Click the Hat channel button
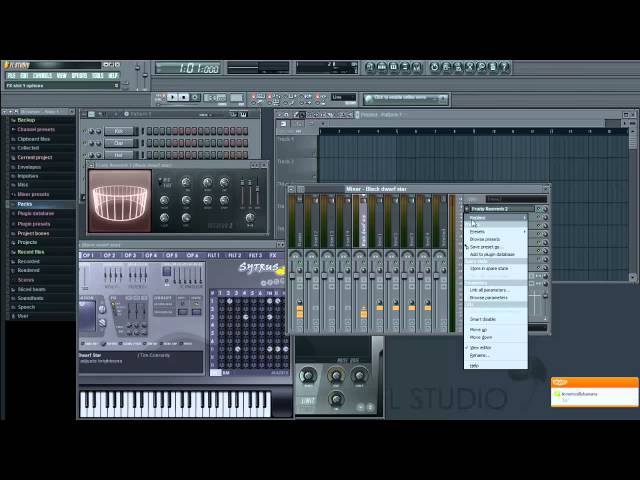The image size is (640, 480). pyautogui.click(x=119, y=155)
